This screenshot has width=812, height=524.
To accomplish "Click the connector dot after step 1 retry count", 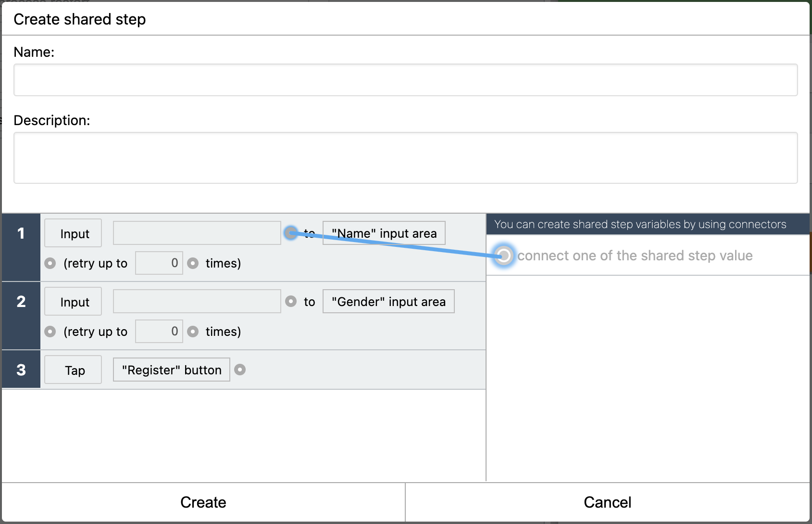I will [193, 263].
